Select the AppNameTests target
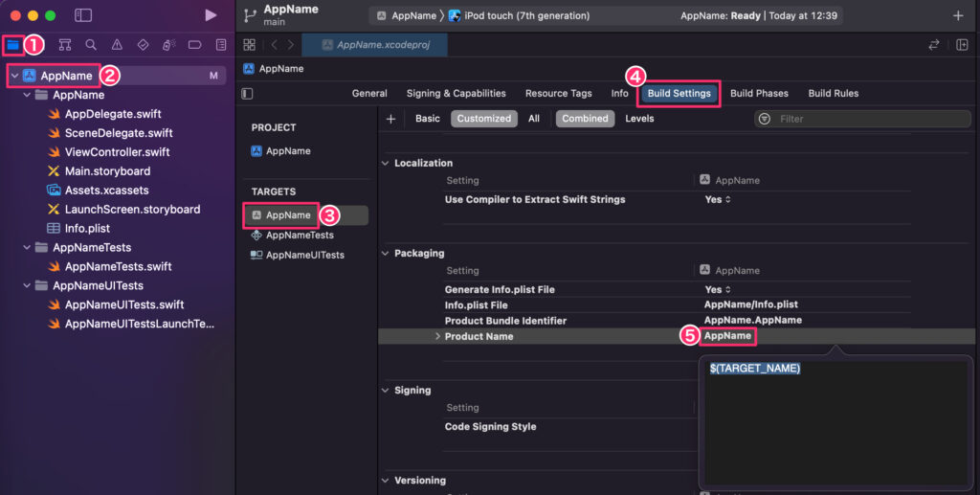 coord(300,236)
